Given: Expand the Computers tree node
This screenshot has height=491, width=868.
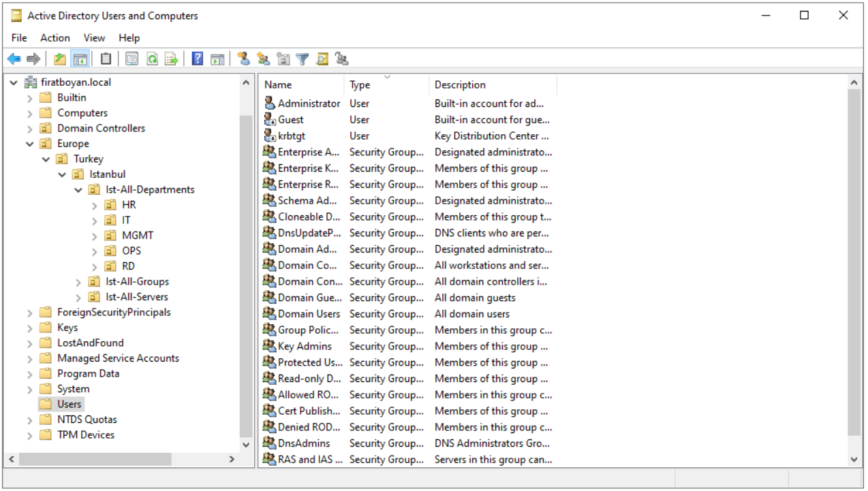Looking at the screenshot, I should [x=29, y=113].
